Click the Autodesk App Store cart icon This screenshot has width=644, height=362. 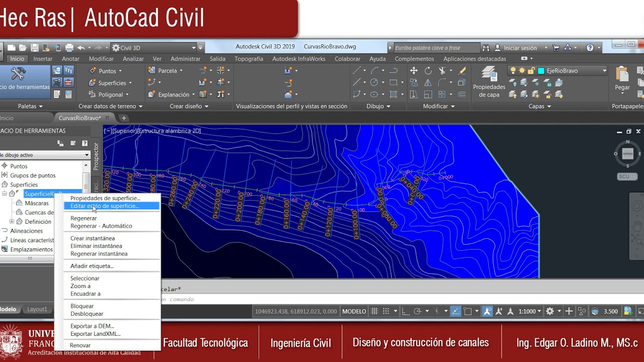click(x=556, y=48)
